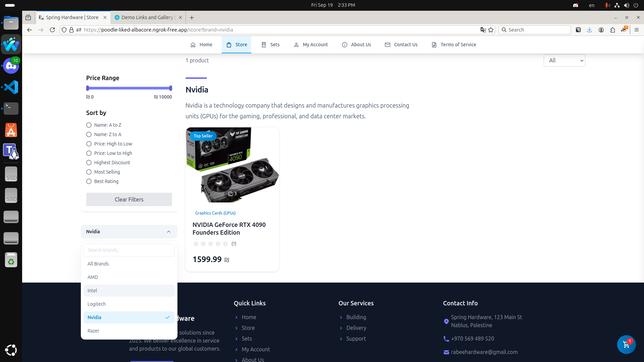Click the floating shopping cart icon

point(626,345)
